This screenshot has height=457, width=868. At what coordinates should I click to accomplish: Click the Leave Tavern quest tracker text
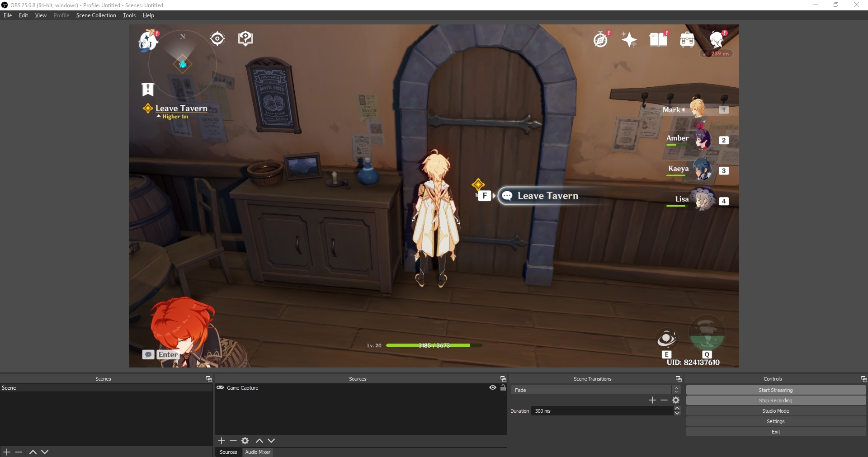(181, 108)
